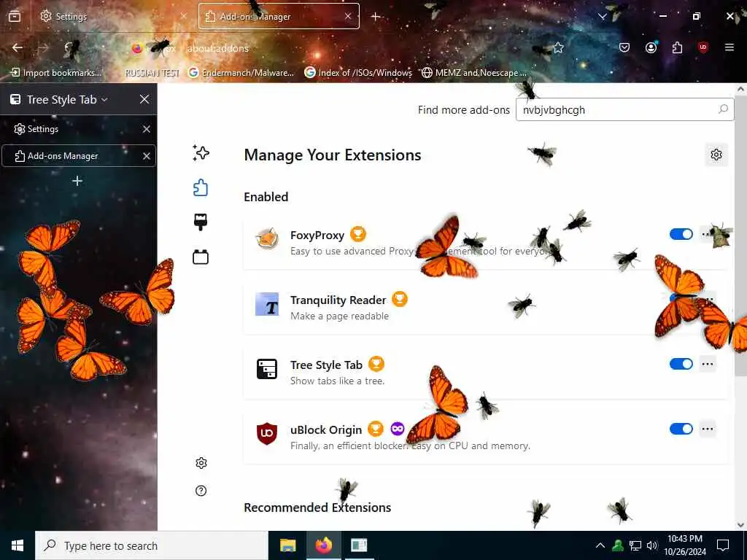Open Add-ons Support help icon

[x=201, y=491]
